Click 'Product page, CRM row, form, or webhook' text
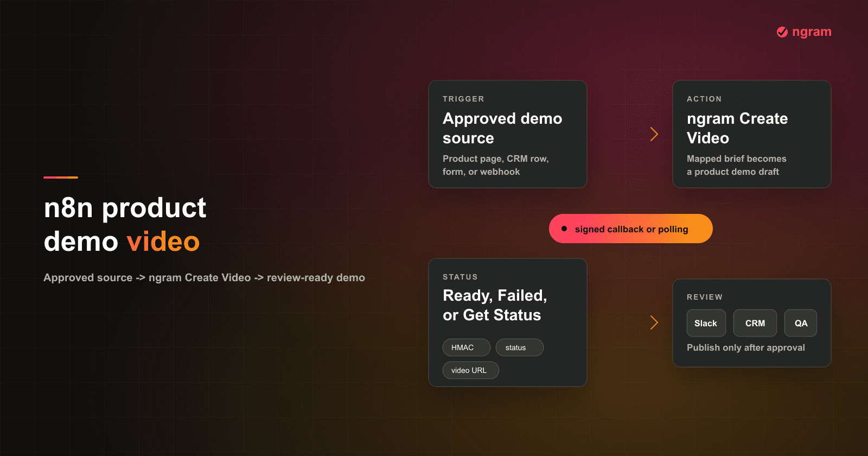 [x=496, y=165]
